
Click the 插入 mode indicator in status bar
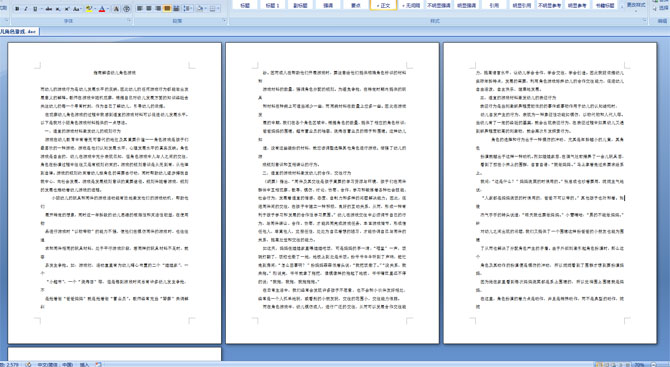(x=84, y=364)
